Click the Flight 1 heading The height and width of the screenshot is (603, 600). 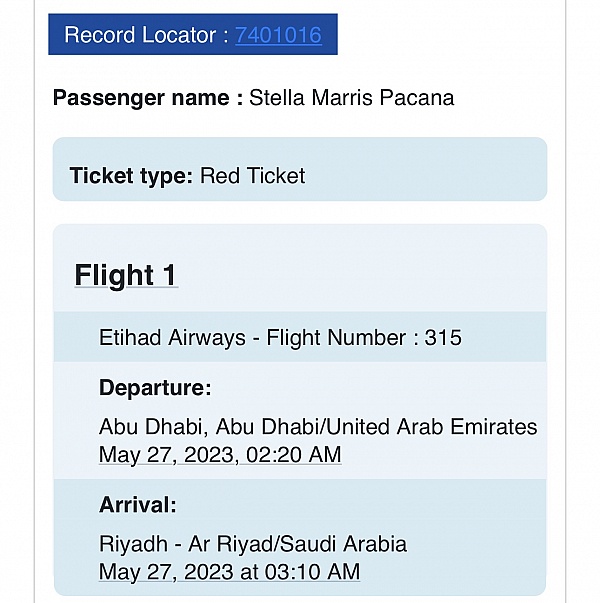(126, 275)
